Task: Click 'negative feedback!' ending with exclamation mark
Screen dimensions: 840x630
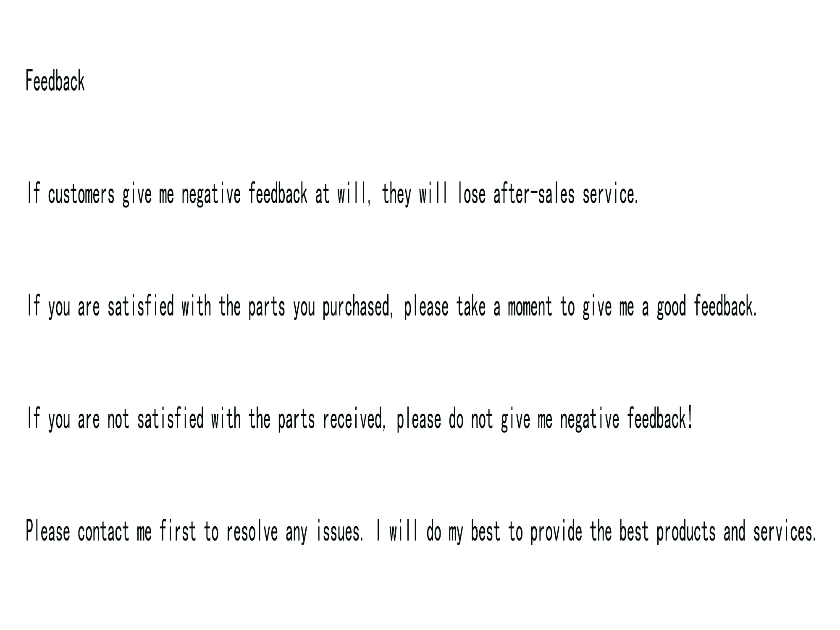Action: (626, 419)
